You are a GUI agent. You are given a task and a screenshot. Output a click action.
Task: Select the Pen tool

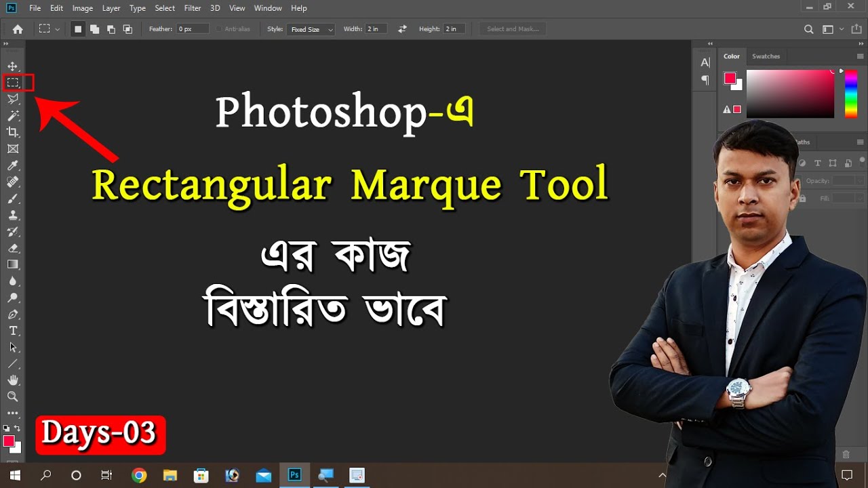click(13, 314)
